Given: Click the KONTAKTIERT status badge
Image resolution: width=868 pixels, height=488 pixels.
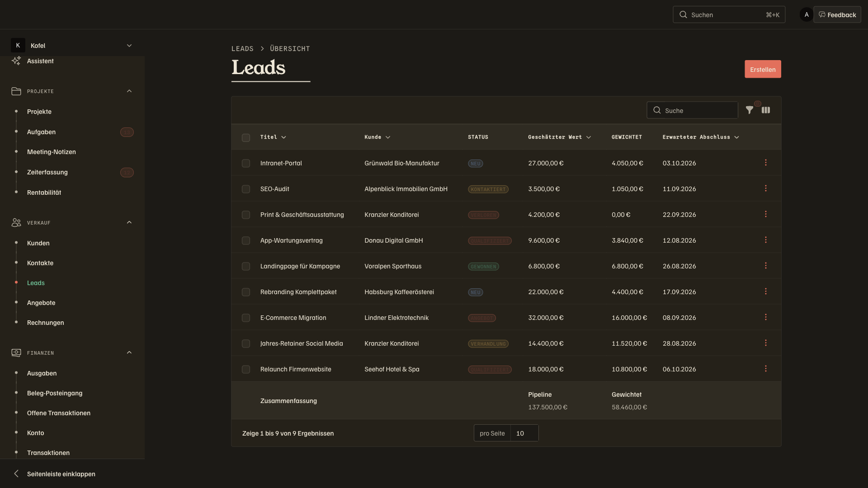Looking at the screenshot, I should click(488, 189).
